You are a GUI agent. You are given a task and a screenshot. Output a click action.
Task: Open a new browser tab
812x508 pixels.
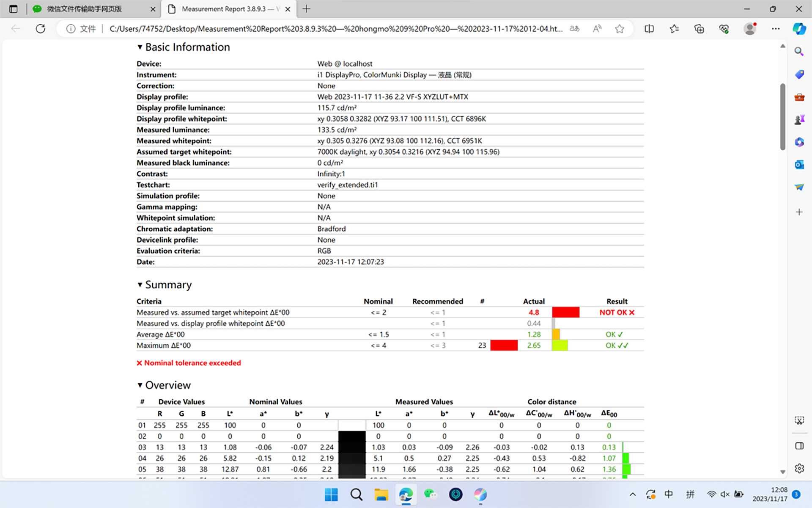[x=306, y=9]
